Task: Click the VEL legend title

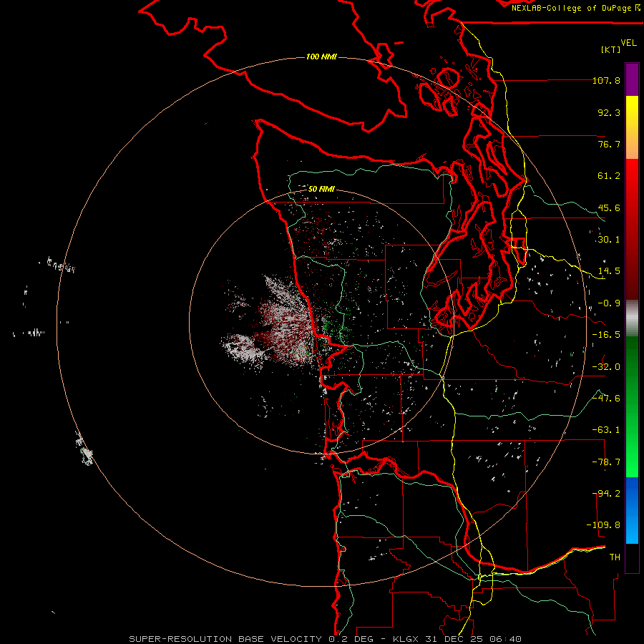Action: pos(628,43)
